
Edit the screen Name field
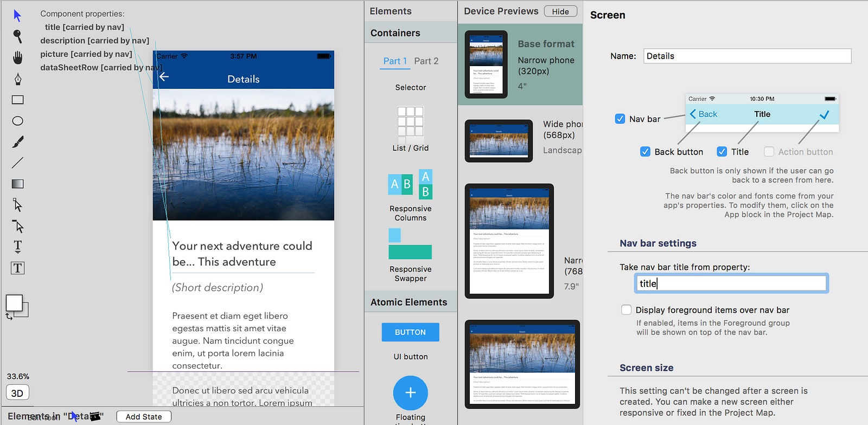tap(748, 56)
